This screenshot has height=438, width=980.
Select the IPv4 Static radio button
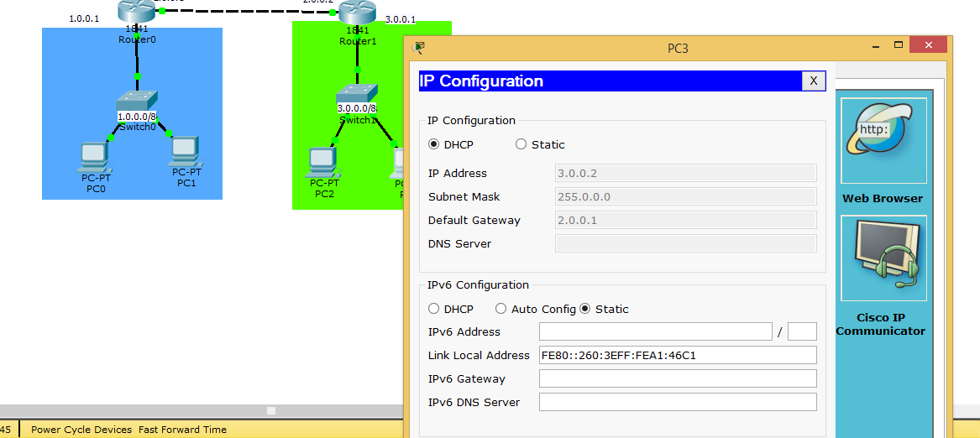pyautogui.click(x=521, y=144)
